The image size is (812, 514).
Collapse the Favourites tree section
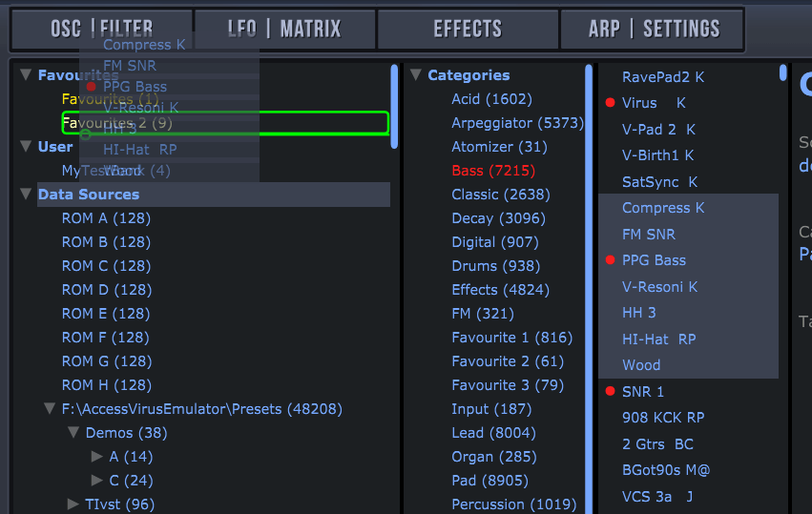tap(26, 75)
